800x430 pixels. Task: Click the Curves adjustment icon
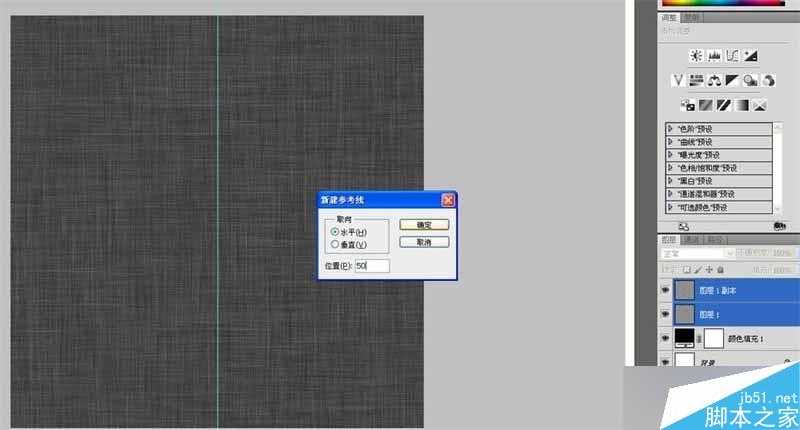click(x=732, y=55)
